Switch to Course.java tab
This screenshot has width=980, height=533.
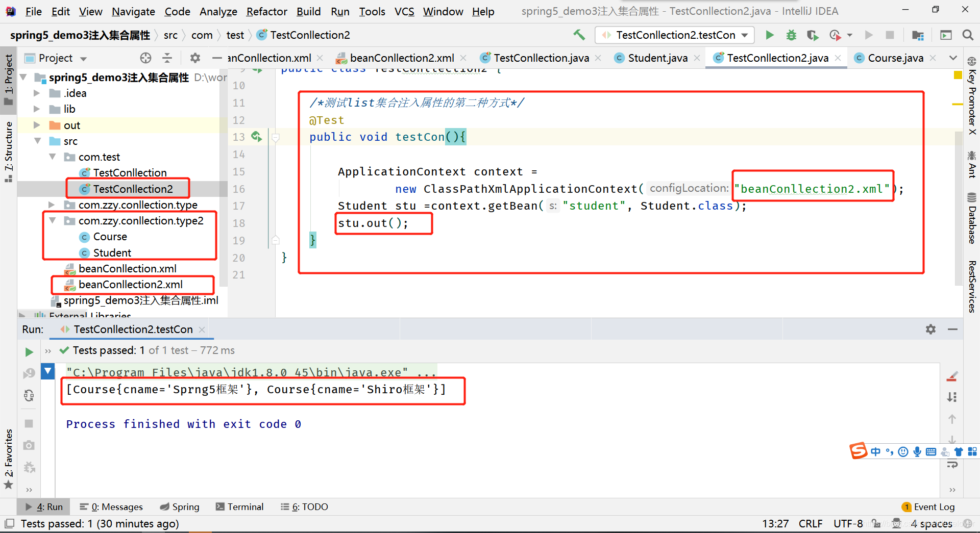[896, 58]
